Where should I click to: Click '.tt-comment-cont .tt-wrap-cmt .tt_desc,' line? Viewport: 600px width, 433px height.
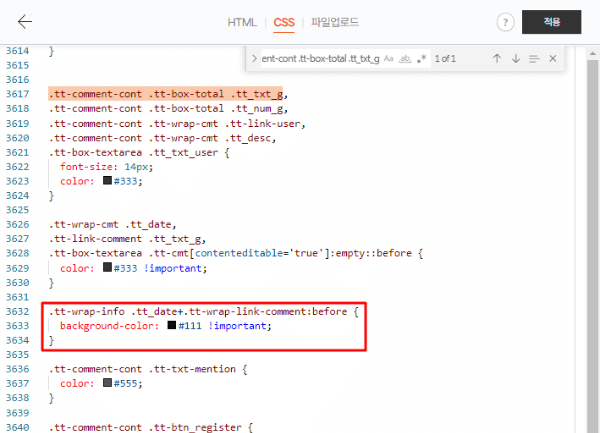pos(162,138)
